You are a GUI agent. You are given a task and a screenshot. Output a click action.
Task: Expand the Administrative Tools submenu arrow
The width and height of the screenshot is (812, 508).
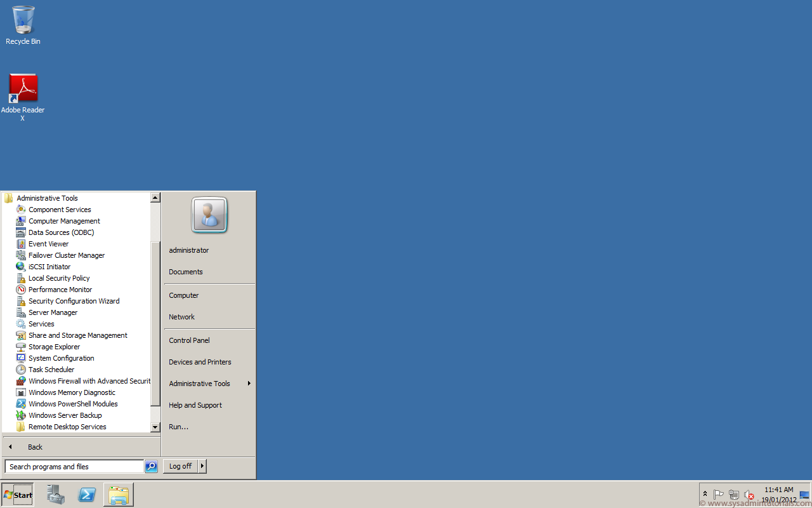point(249,384)
